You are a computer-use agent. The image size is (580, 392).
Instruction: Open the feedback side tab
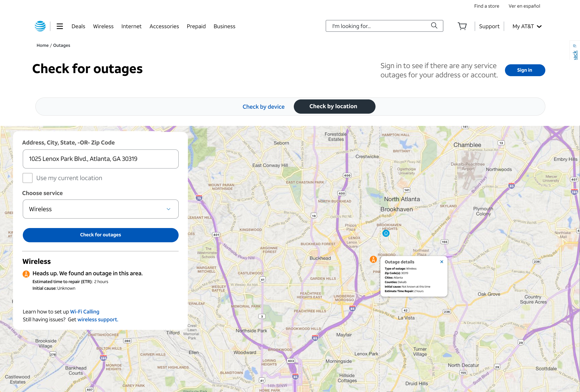(575, 50)
